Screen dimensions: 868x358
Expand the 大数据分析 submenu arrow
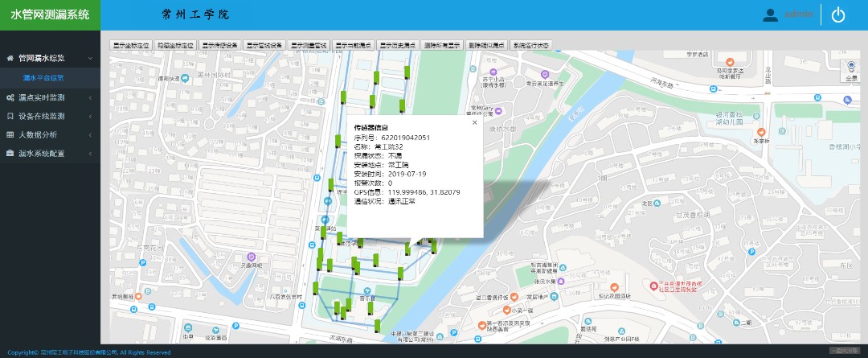(x=91, y=134)
